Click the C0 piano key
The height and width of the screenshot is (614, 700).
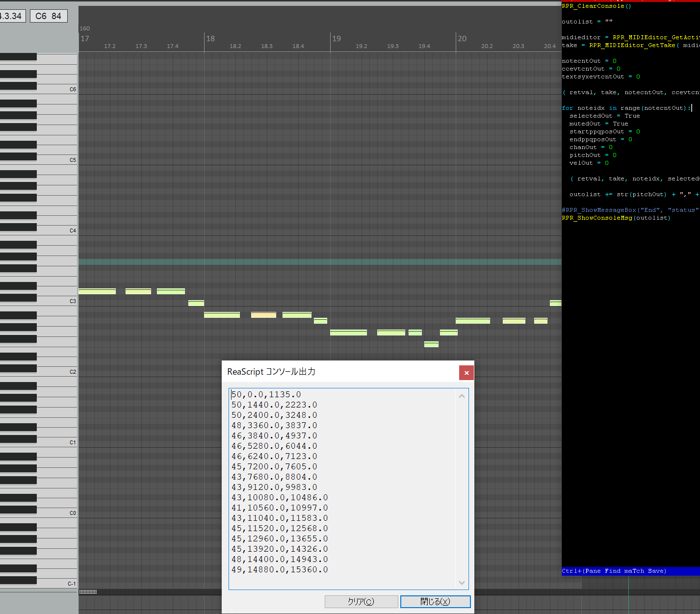tap(57, 513)
